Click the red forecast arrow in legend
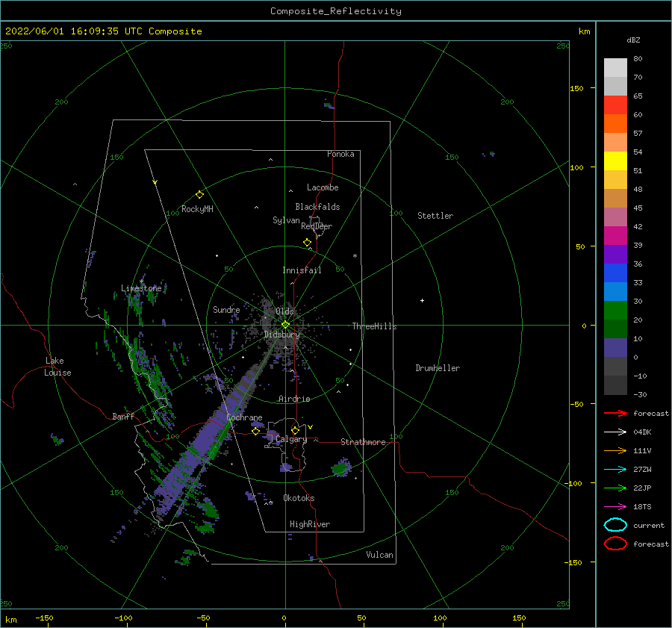 pos(615,413)
